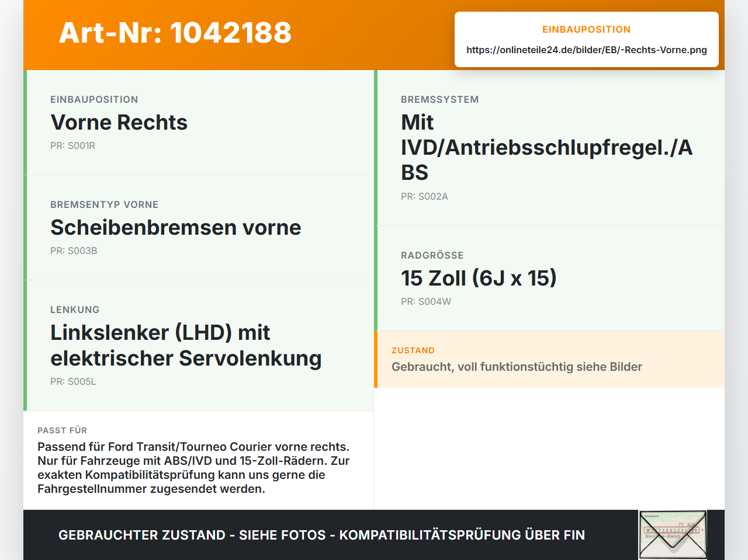Select the Scheibenbremsen vorne card
Screen dimensions: 748x560
point(199,228)
